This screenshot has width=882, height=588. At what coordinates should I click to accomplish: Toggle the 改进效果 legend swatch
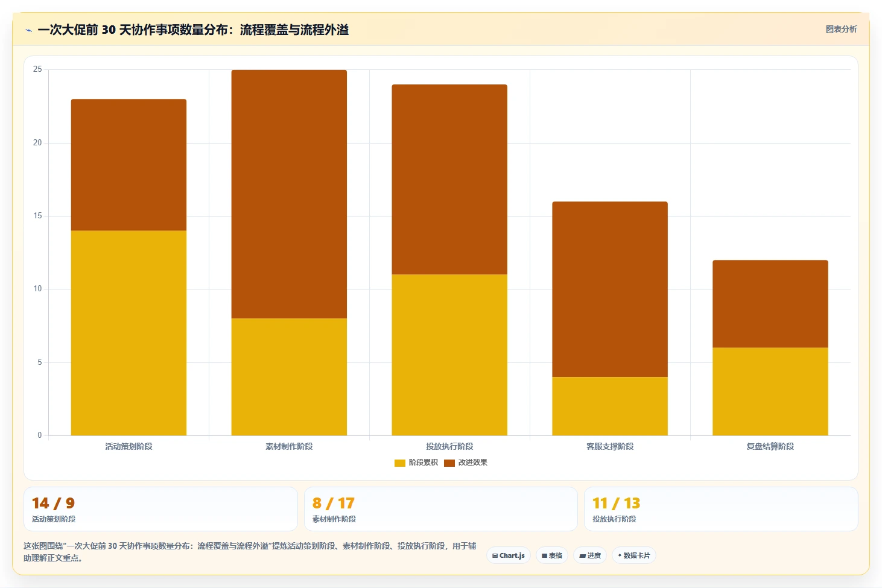449,463
